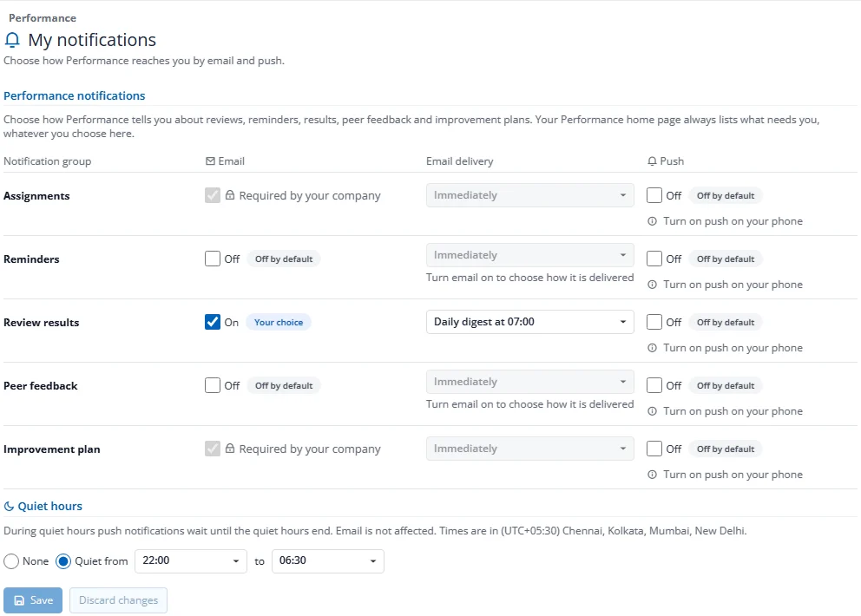Viewport: 861px width, 616px height.
Task: Click the Assignments push Off by default badge
Action: [x=726, y=196]
